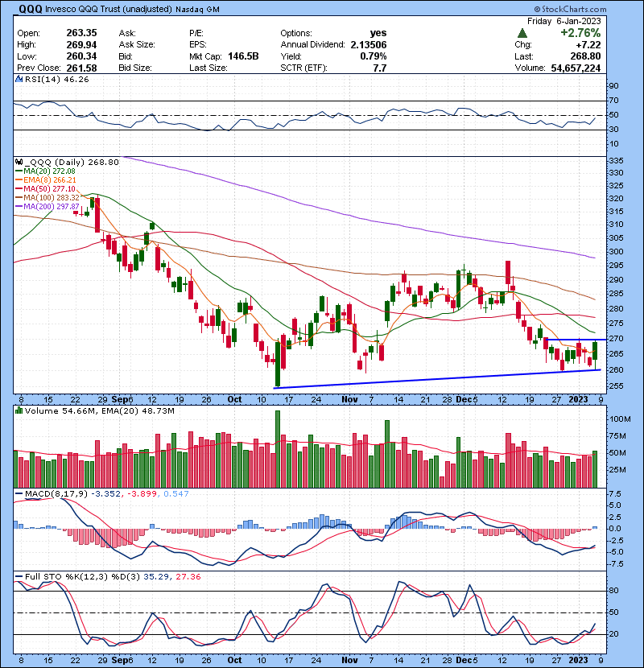The image size is (644, 668).
Task: Click the stochastic %K value 35.29
Action: tap(155, 576)
